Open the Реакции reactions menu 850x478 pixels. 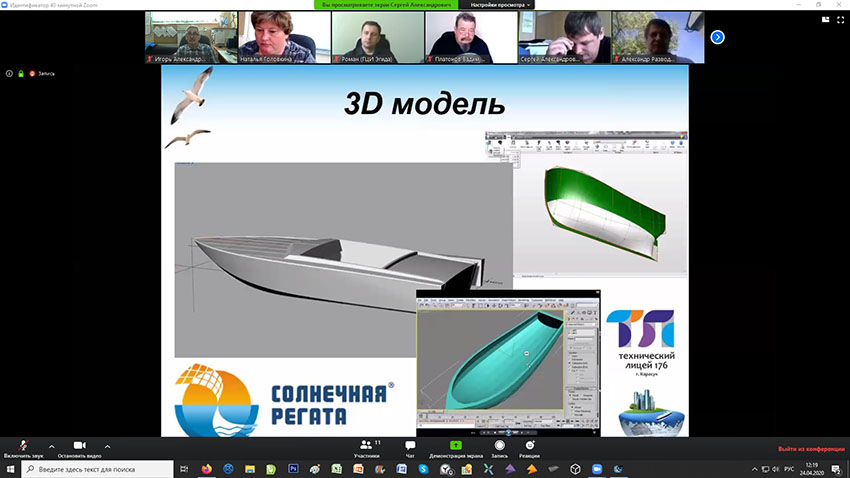click(529, 447)
